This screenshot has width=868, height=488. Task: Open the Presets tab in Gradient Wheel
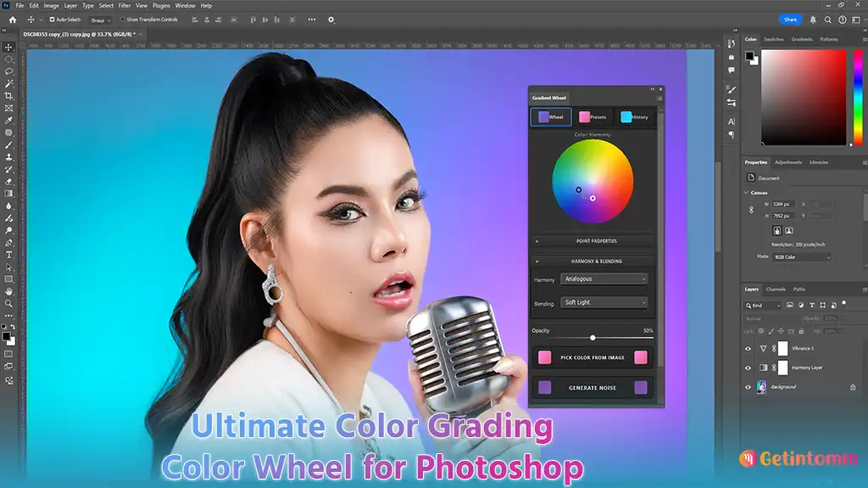pyautogui.click(x=593, y=117)
